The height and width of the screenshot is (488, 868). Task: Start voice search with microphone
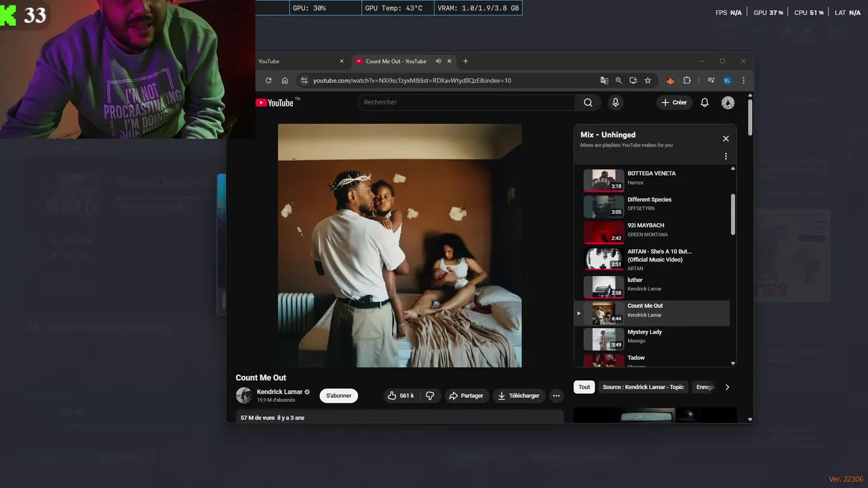615,102
